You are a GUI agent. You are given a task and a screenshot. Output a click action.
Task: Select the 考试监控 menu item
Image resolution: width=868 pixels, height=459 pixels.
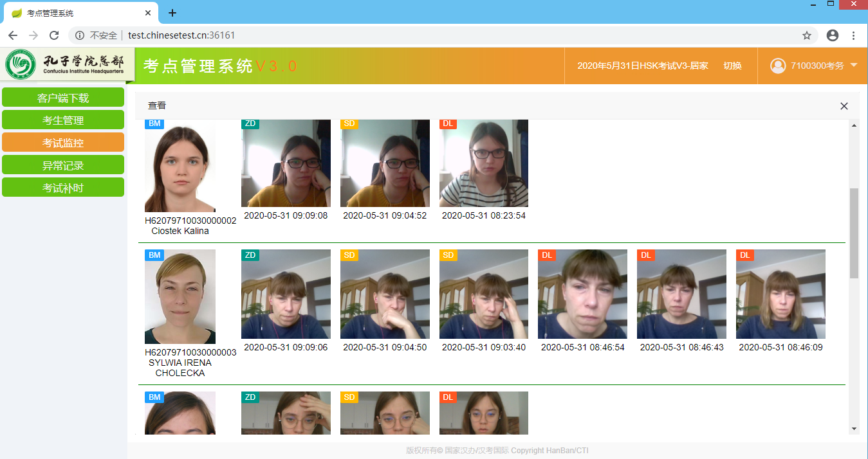pyautogui.click(x=63, y=143)
